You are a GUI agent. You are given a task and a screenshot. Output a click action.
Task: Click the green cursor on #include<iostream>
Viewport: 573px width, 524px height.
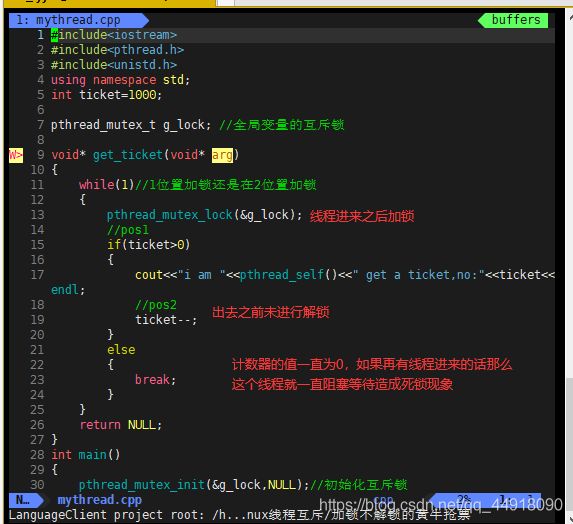pos(54,35)
